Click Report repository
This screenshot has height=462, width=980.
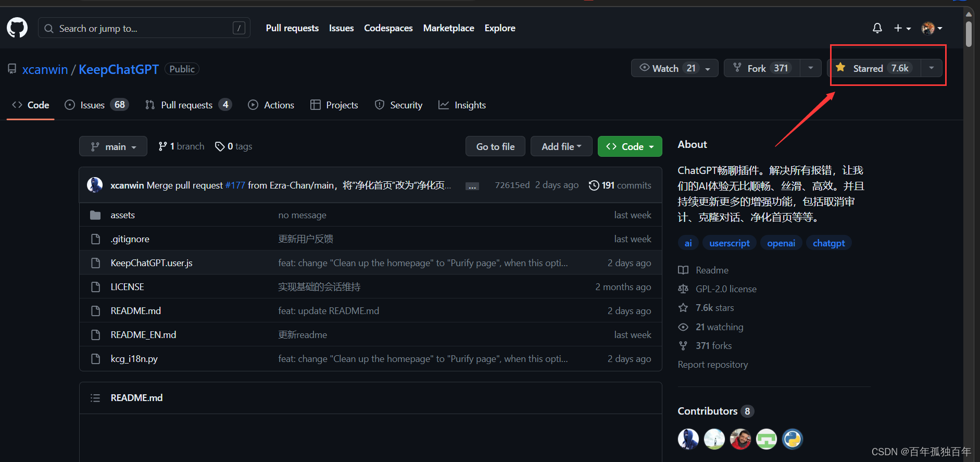712,365
